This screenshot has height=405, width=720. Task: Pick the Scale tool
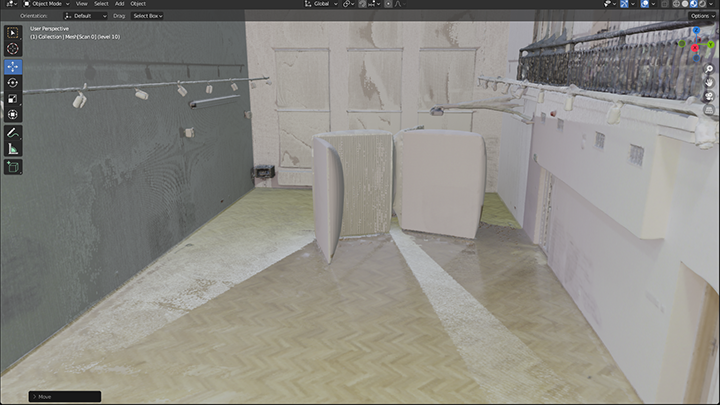(x=13, y=99)
